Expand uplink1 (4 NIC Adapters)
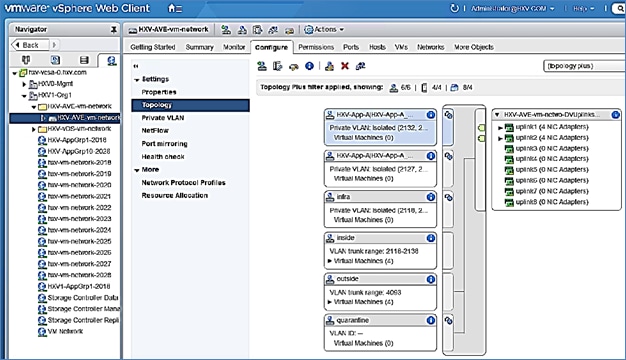The width and height of the screenshot is (626, 360). click(x=500, y=128)
